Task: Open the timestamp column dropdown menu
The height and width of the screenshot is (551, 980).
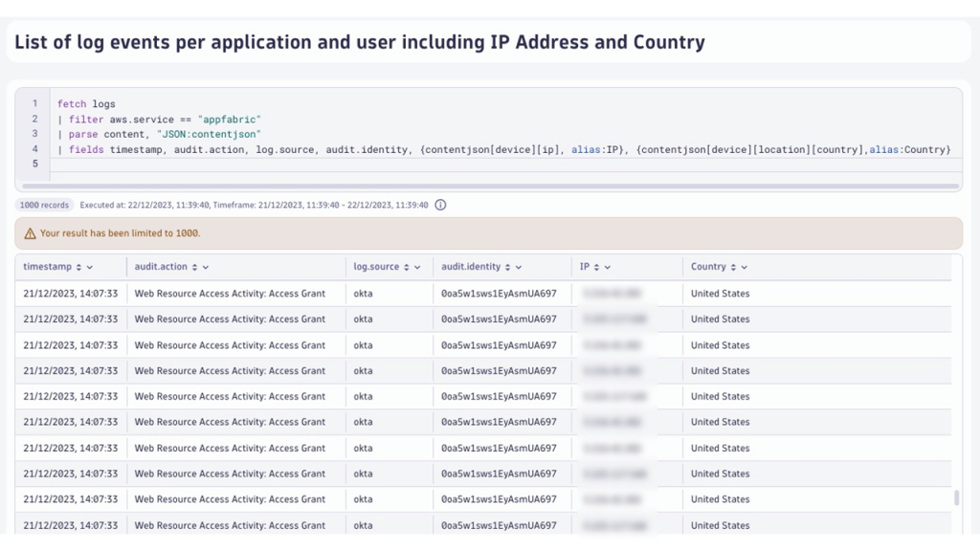Action: (x=88, y=267)
